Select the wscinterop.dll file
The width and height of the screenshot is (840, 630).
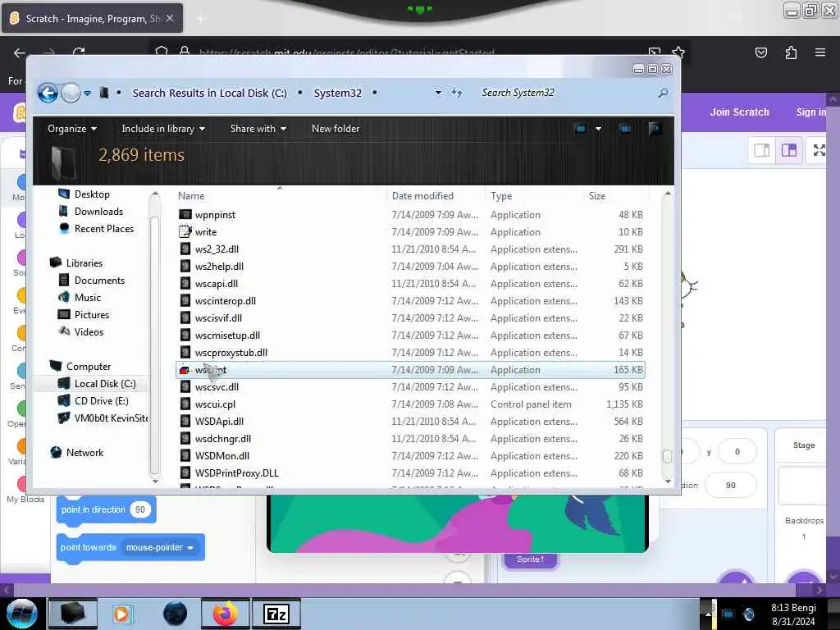[x=225, y=300]
